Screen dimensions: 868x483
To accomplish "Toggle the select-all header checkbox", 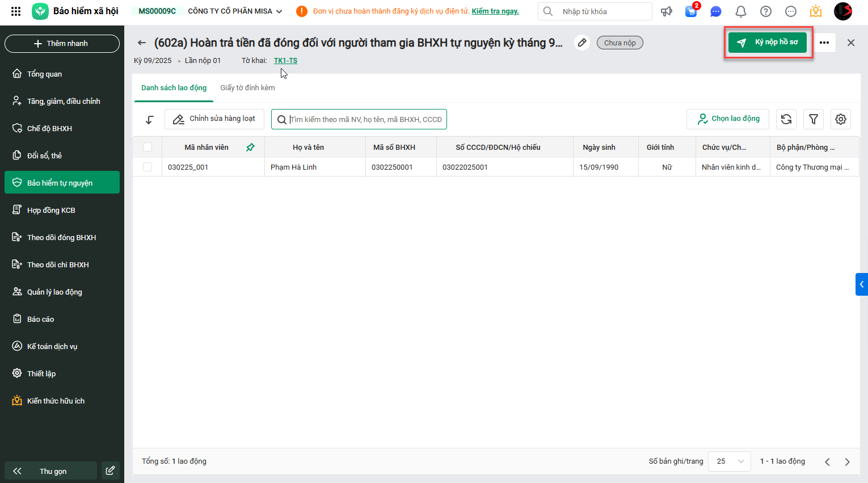I will (148, 147).
